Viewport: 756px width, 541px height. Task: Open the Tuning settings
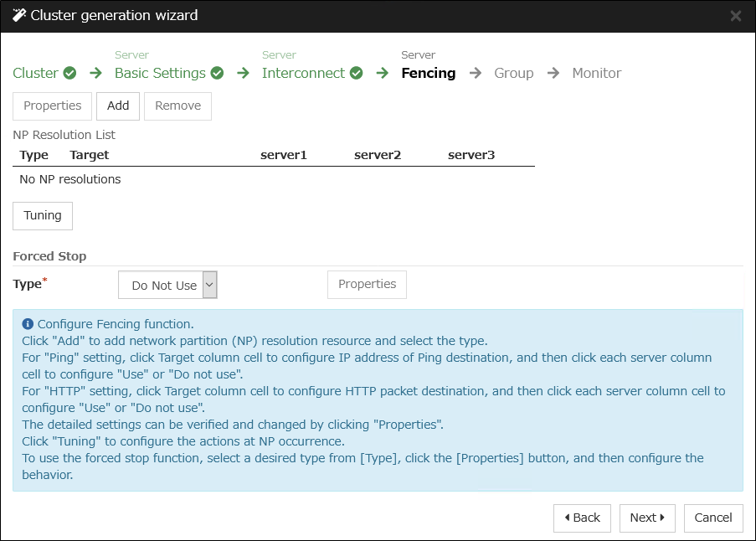pyautogui.click(x=42, y=215)
